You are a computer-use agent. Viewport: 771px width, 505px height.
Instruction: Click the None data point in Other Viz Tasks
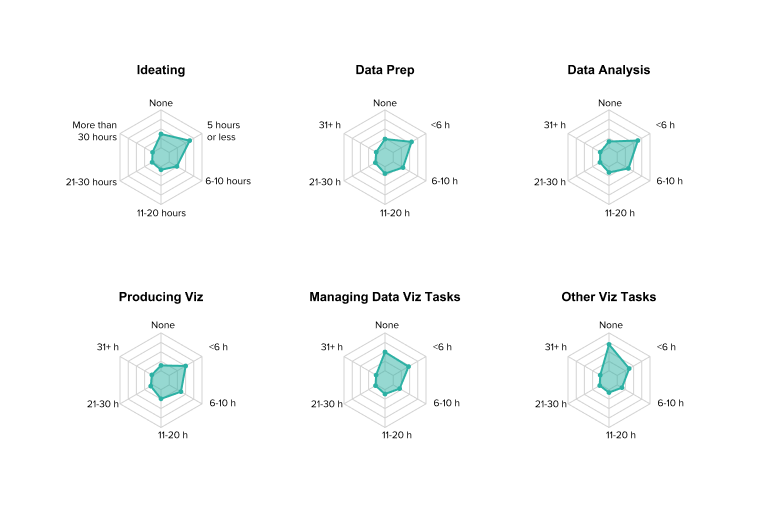609,345
